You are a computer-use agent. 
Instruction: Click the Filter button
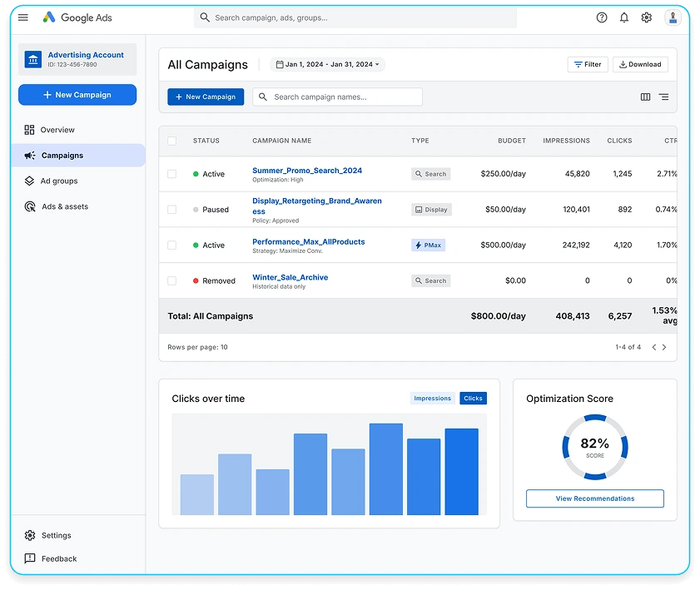pos(588,64)
